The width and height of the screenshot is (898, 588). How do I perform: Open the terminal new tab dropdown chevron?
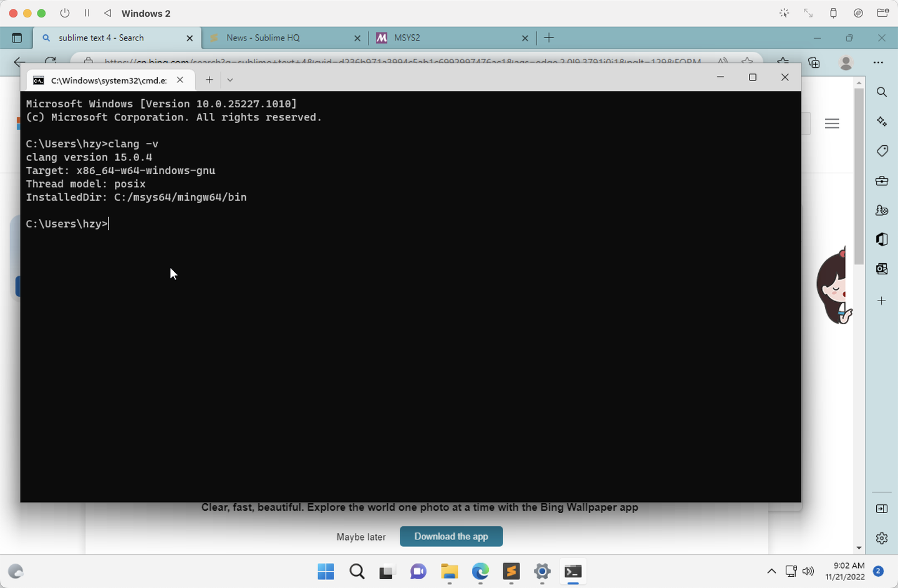[229, 79]
